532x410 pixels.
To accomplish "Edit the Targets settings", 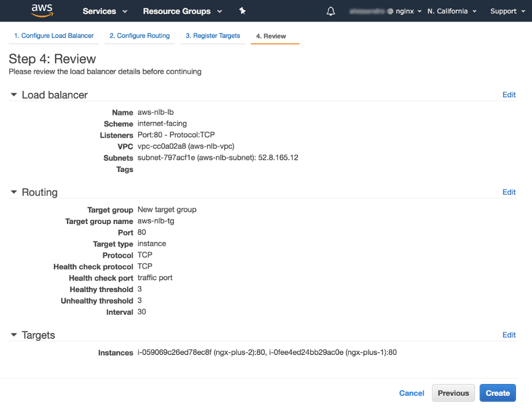I will [509, 335].
